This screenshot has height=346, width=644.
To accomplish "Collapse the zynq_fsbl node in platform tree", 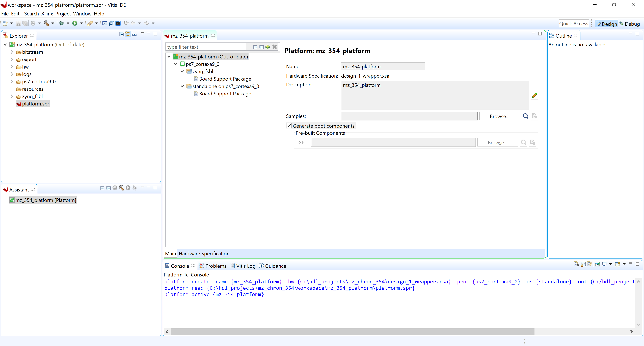I will pos(182,72).
